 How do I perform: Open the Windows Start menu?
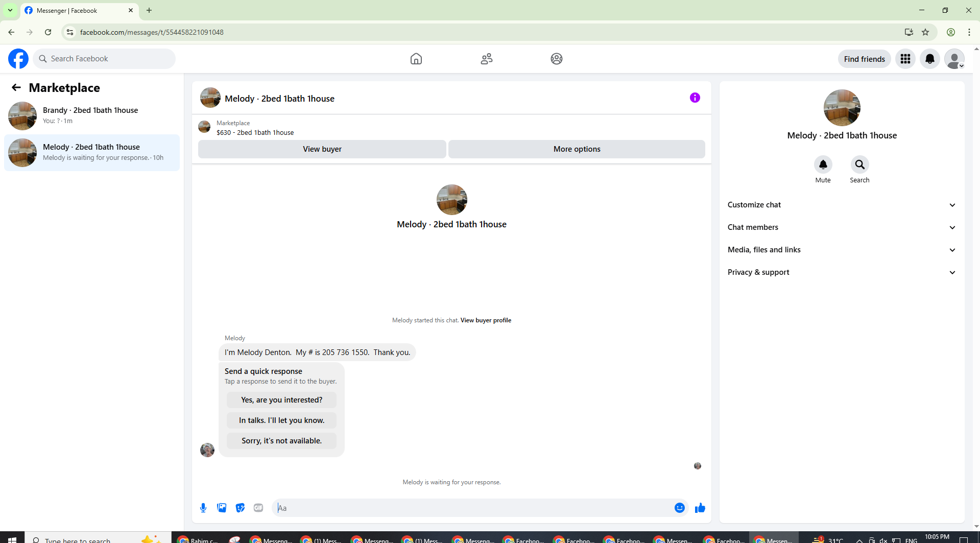coord(12,539)
